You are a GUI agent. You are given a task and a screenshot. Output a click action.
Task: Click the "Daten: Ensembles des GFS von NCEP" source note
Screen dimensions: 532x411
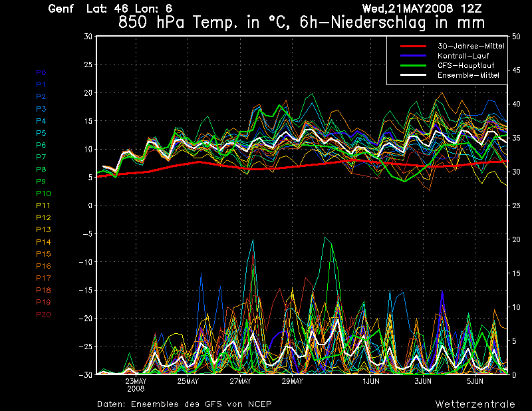pyautogui.click(x=184, y=404)
